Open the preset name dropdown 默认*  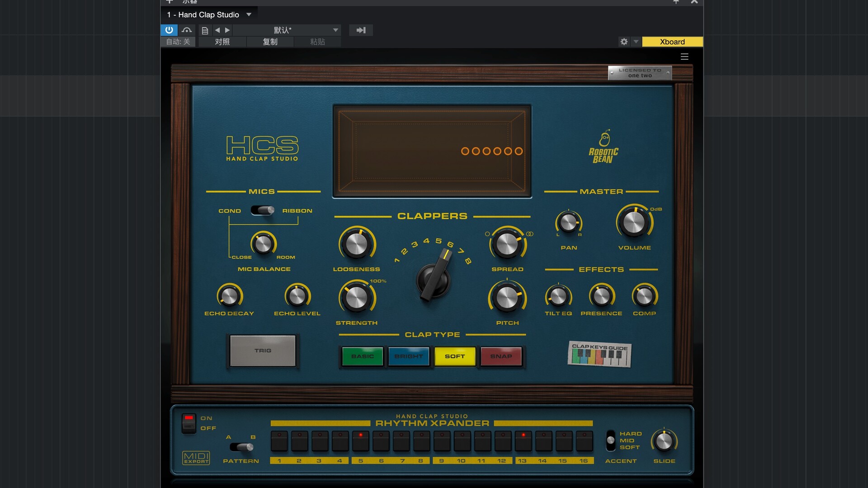(x=287, y=30)
